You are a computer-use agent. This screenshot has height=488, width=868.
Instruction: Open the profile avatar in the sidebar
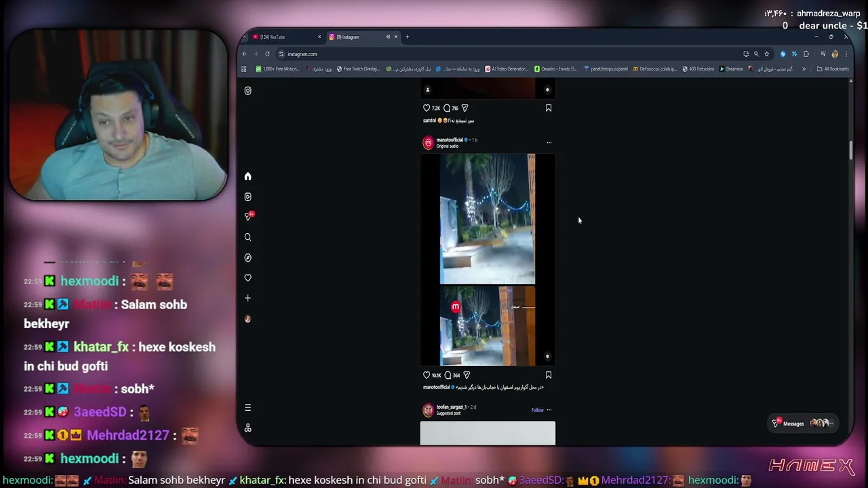[248, 319]
